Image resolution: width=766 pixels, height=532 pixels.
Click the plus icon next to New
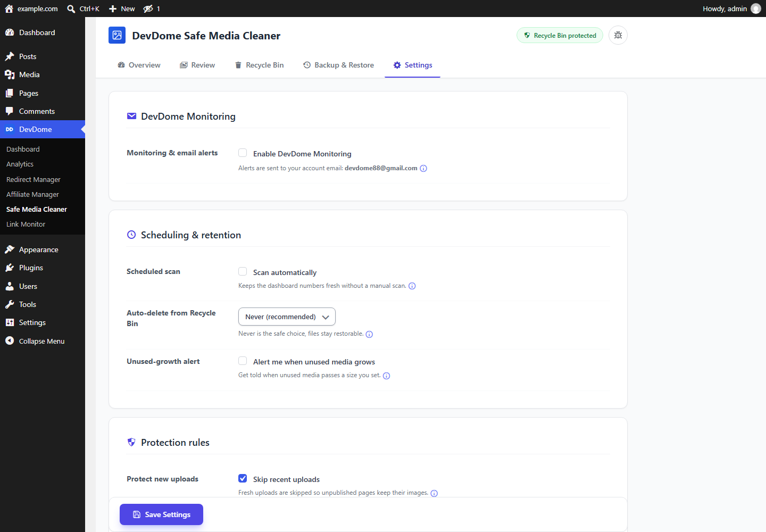pyautogui.click(x=113, y=9)
